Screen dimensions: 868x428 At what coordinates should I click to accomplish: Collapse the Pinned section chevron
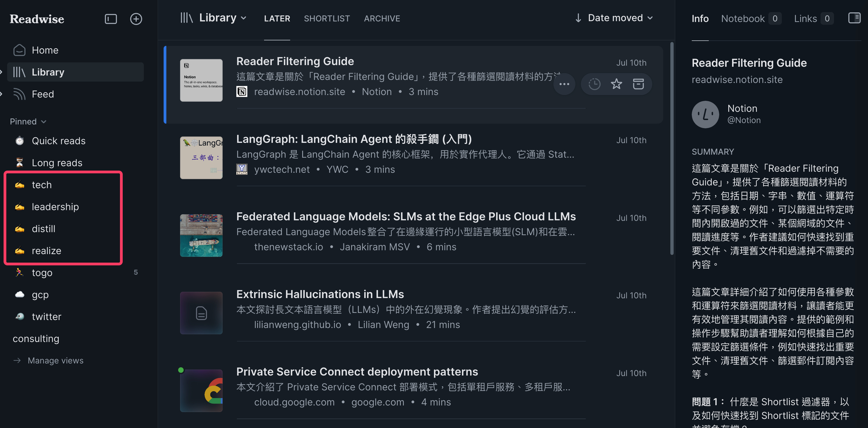point(44,122)
